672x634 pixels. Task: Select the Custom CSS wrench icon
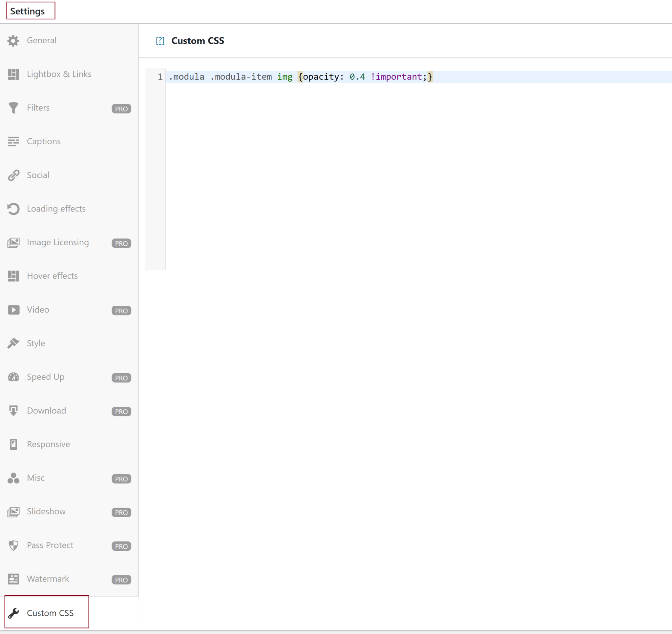point(13,613)
